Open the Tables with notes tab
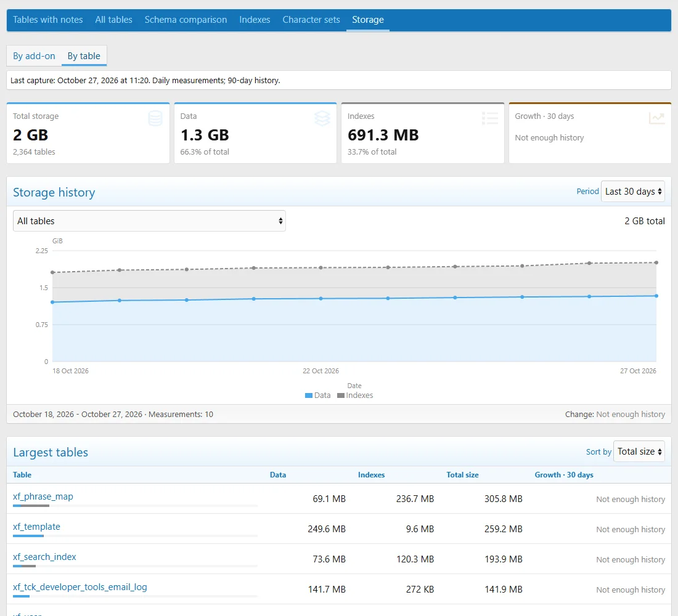Viewport: 678px width, 616px height. coord(47,20)
